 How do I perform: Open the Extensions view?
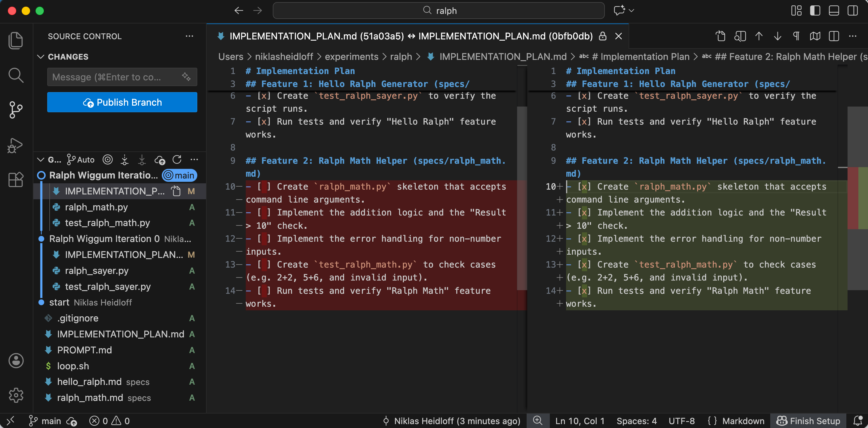[16, 179]
